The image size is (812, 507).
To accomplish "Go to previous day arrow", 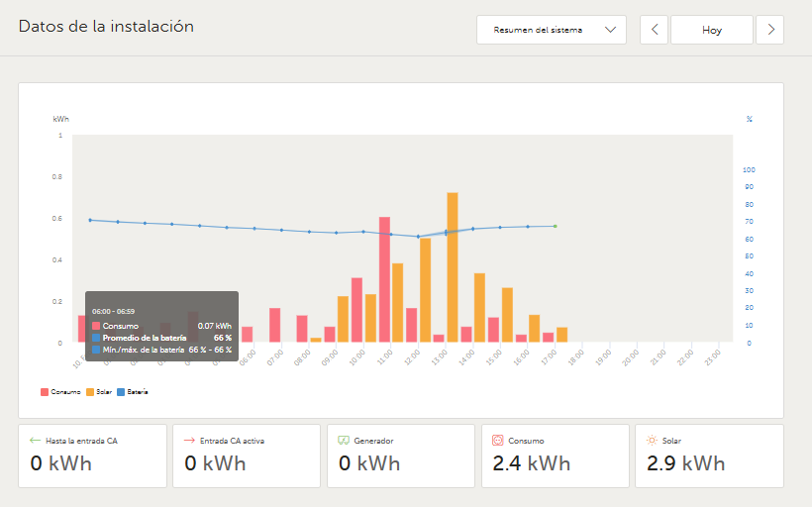I will coord(654,30).
